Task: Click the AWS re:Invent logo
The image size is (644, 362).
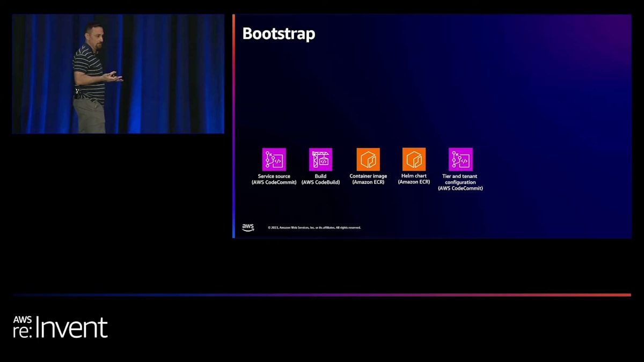Action: tap(60, 327)
